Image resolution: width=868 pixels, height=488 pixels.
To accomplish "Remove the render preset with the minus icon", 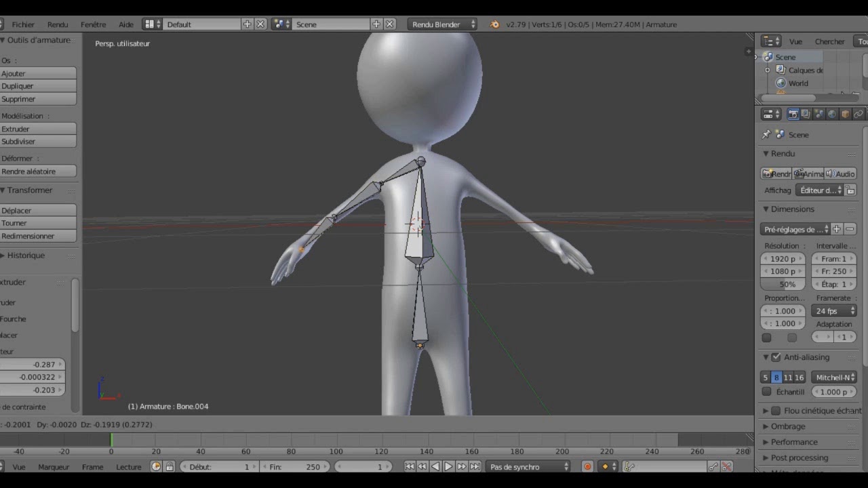I will click(x=850, y=229).
